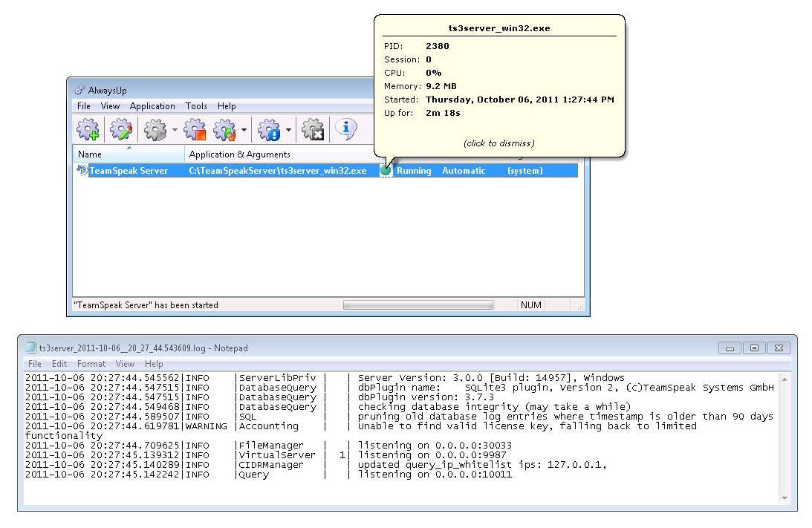
Task: Click tooltip title ts3server_win32.exe
Action: [499, 28]
